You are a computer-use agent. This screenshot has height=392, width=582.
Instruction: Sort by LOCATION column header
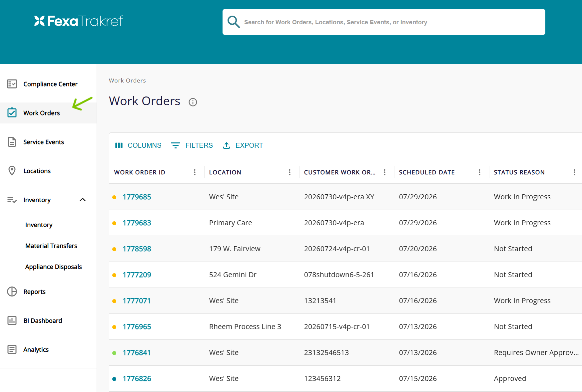(225, 172)
